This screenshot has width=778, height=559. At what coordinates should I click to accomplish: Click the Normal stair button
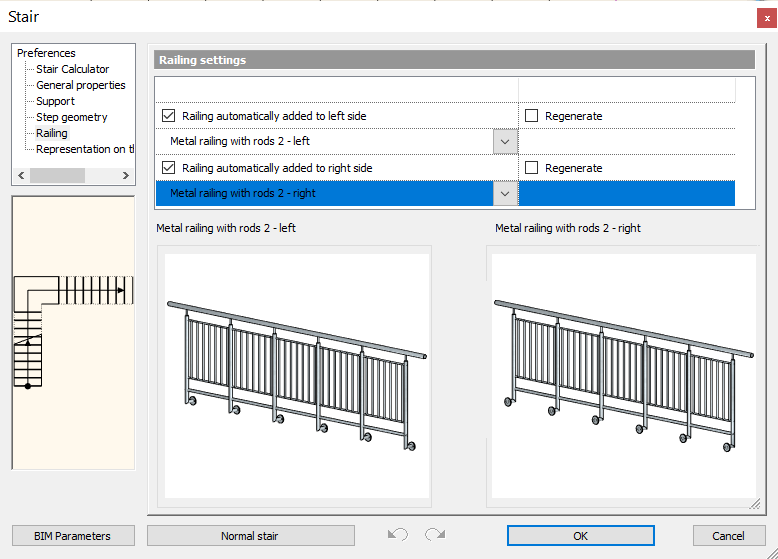pos(250,536)
